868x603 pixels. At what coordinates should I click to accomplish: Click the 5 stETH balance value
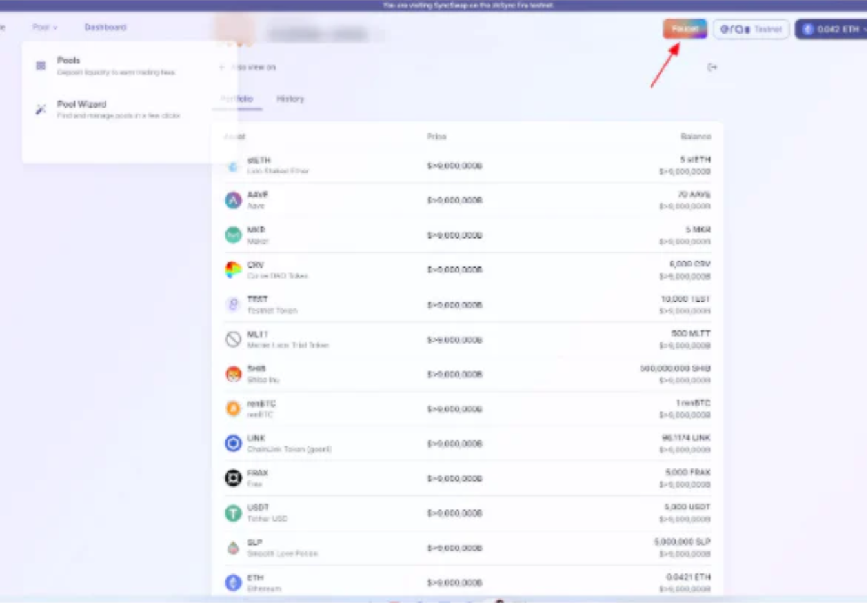[x=695, y=159]
